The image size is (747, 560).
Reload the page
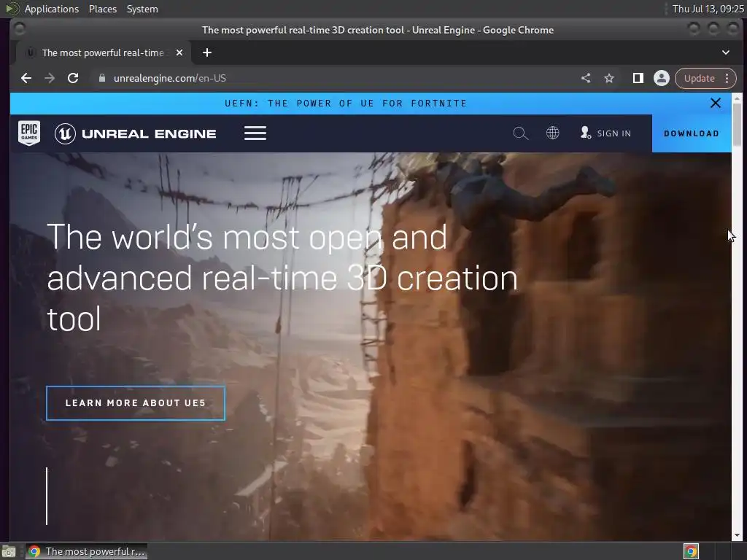tap(73, 78)
